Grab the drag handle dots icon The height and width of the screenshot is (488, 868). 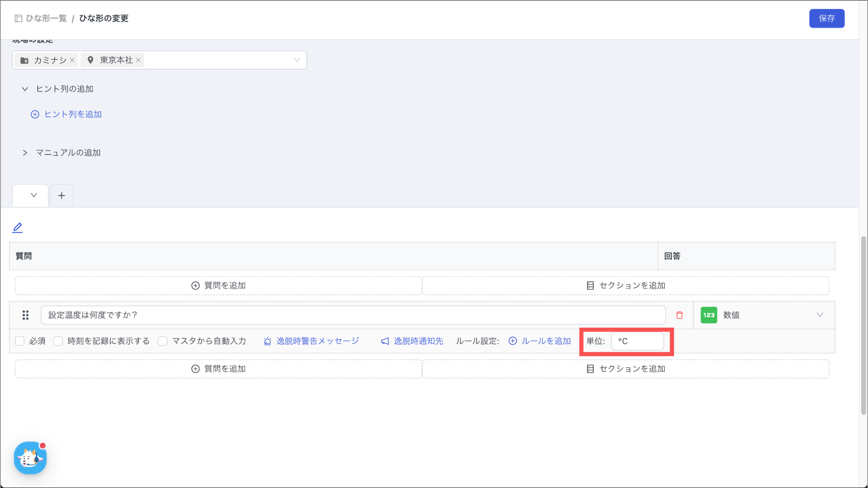click(25, 315)
